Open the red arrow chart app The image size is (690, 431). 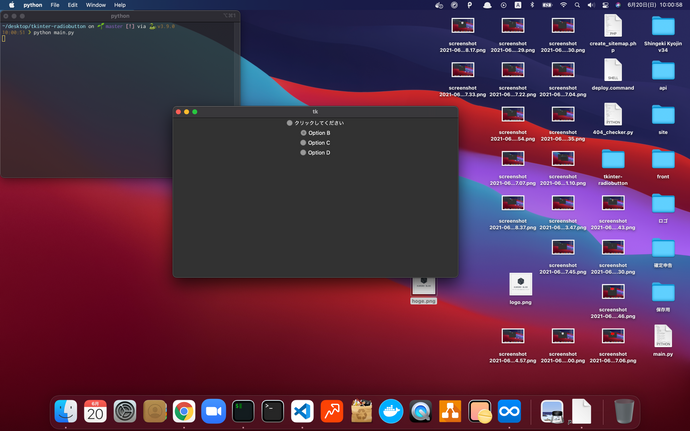click(332, 411)
